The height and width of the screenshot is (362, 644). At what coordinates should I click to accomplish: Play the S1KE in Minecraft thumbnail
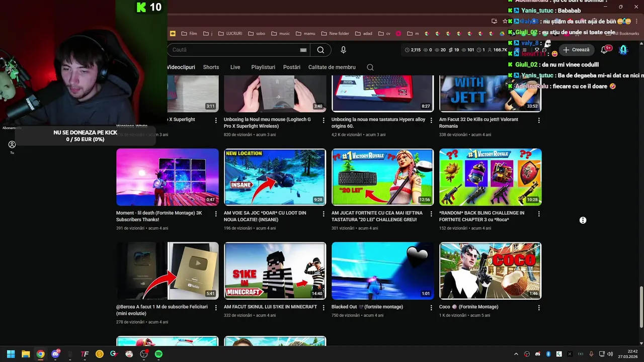[275, 270]
